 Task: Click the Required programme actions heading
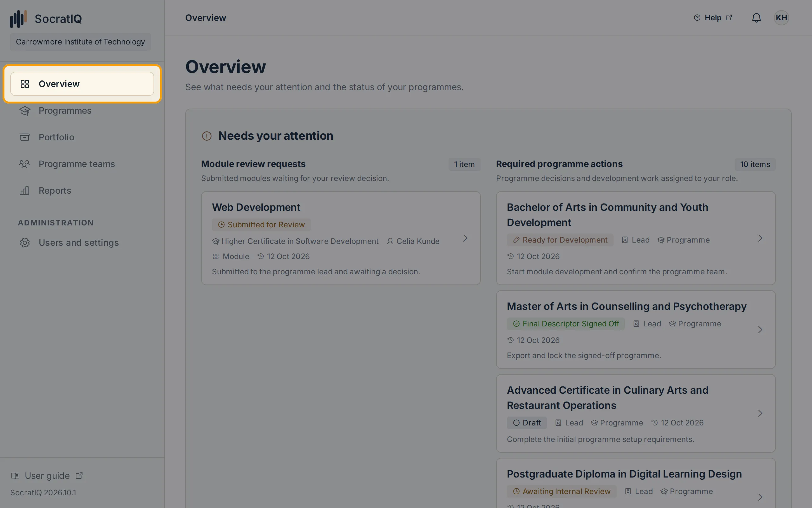(x=559, y=164)
